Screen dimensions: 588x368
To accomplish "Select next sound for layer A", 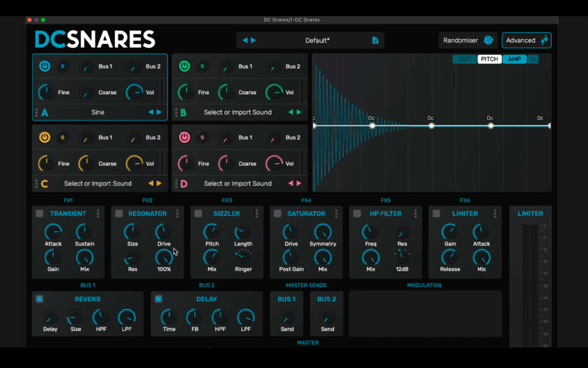I will (159, 112).
